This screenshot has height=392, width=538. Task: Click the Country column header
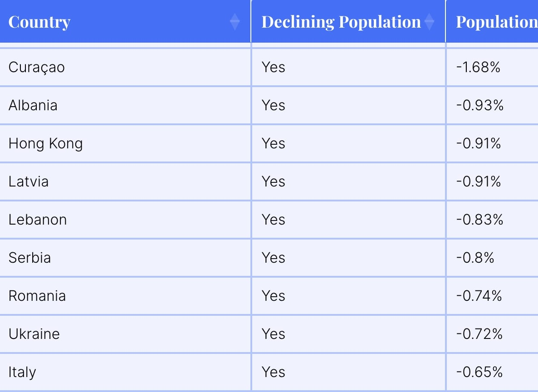(125, 21)
